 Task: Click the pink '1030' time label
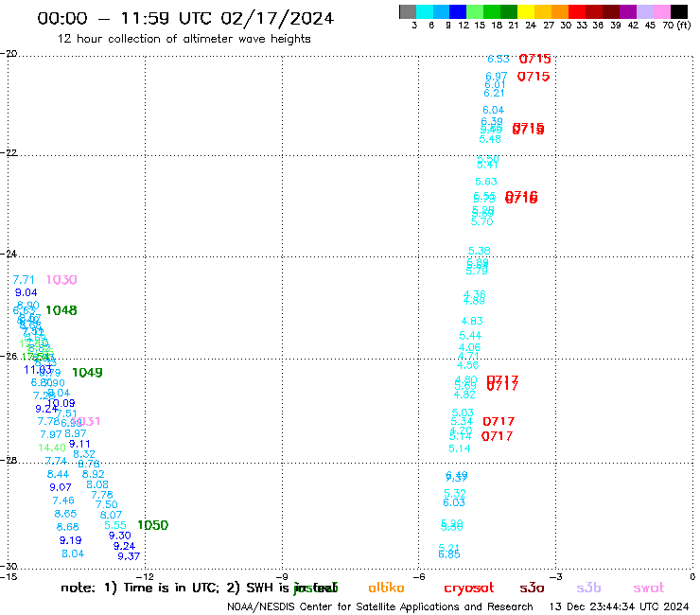(61, 280)
